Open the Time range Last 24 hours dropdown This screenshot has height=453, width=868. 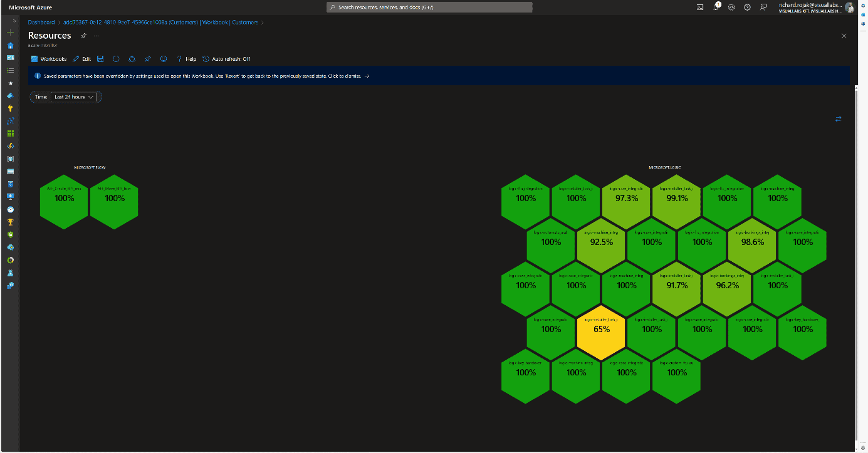point(74,97)
